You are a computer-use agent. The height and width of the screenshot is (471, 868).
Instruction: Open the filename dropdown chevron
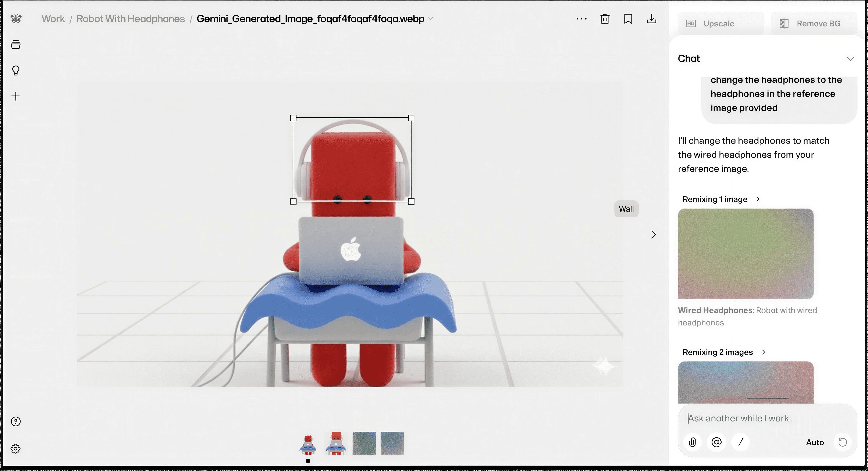pos(430,19)
